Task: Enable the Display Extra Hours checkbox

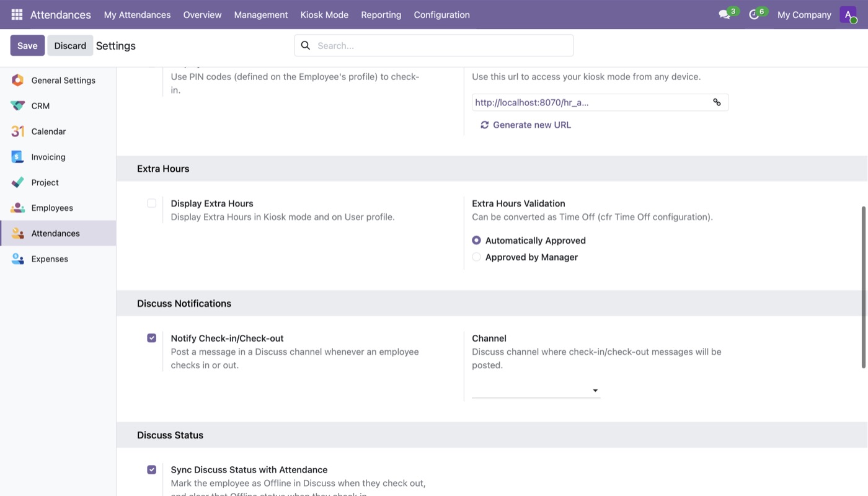Action: pos(151,203)
